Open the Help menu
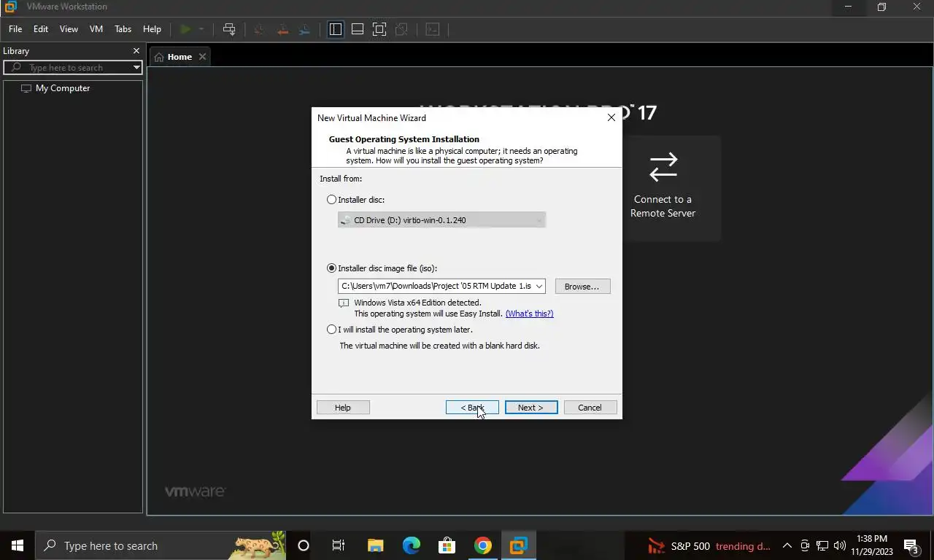The width and height of the screenshot is (934, 560). (x=152, y=29)
